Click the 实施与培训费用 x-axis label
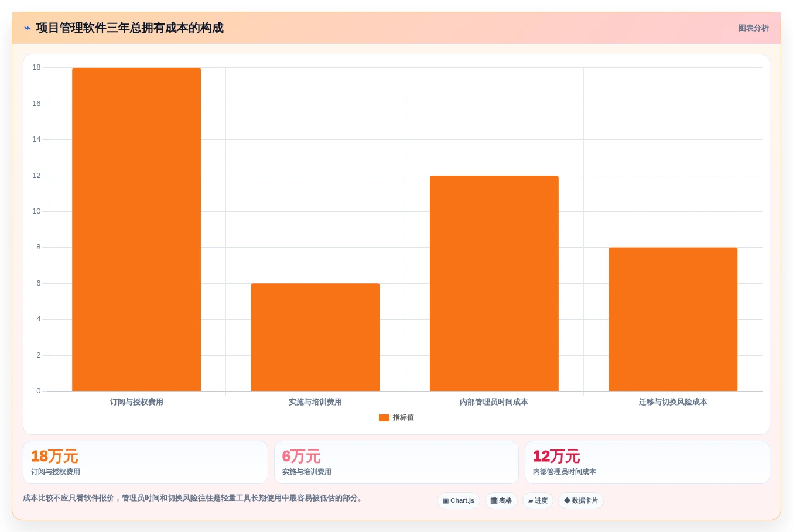Image resolution: width=793 pixels, height=532 pixels. (x=315, y=402)
